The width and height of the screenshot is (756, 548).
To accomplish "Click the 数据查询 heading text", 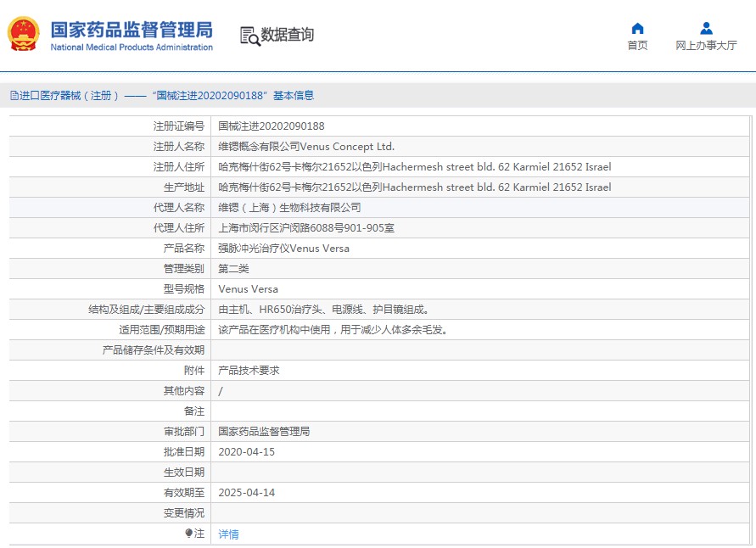I will click(288, 35).
